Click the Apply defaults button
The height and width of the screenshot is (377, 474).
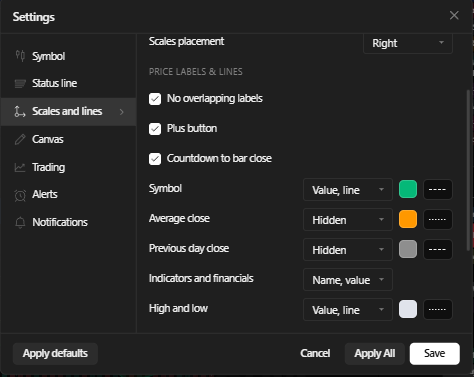coord(55,354)
